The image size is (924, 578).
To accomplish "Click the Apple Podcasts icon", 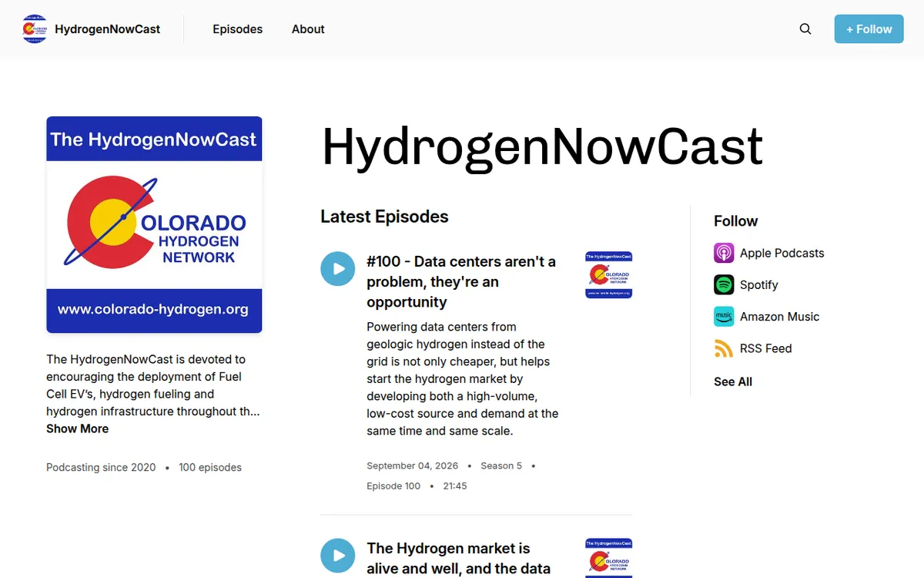I will pos(724,253).
